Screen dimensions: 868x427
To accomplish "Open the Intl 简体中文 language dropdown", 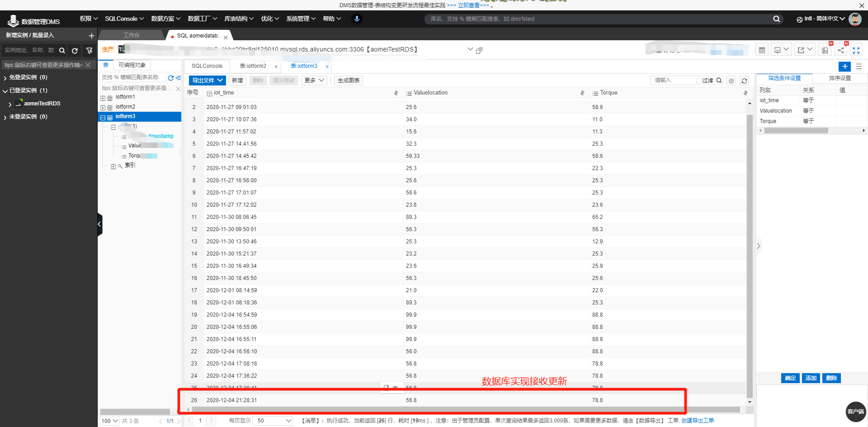I will (x=821, y=19).
